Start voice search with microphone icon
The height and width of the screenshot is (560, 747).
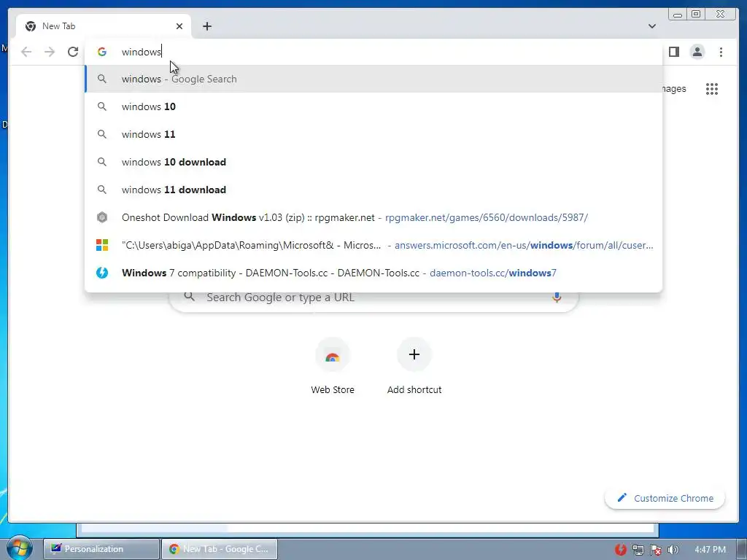point(557,297)
